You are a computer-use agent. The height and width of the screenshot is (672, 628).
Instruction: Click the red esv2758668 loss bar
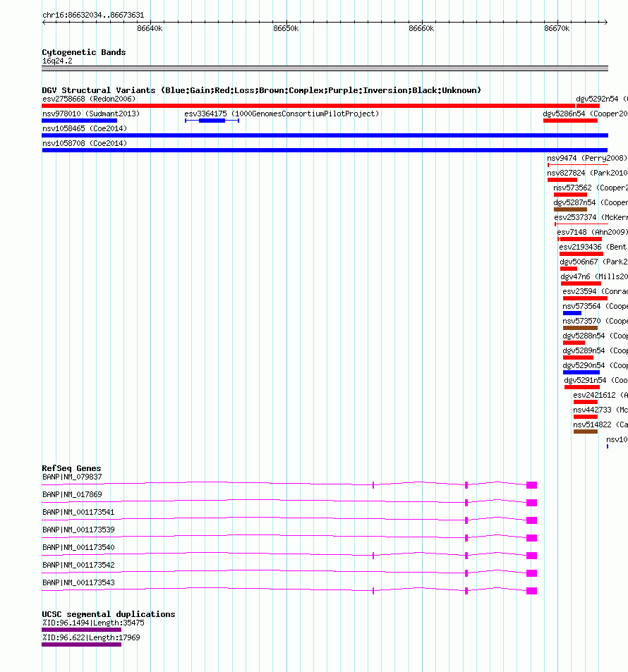point(308,106)
